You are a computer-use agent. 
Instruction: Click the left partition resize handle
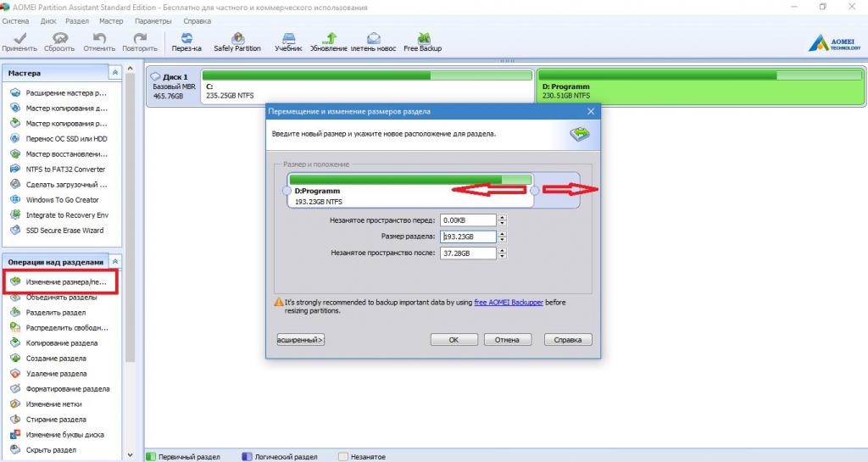(x=287, y=191)
